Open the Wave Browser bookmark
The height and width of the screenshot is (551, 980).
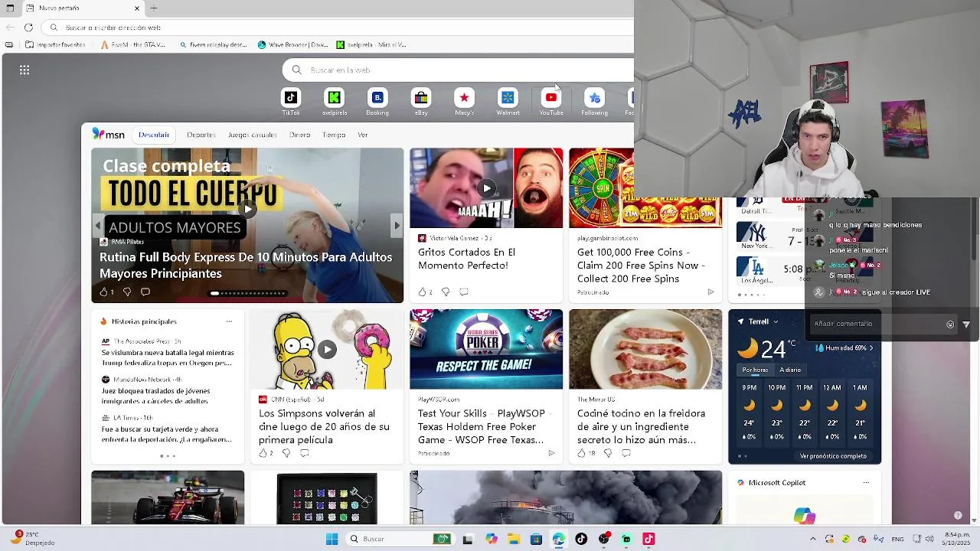[x=293, y=45]
